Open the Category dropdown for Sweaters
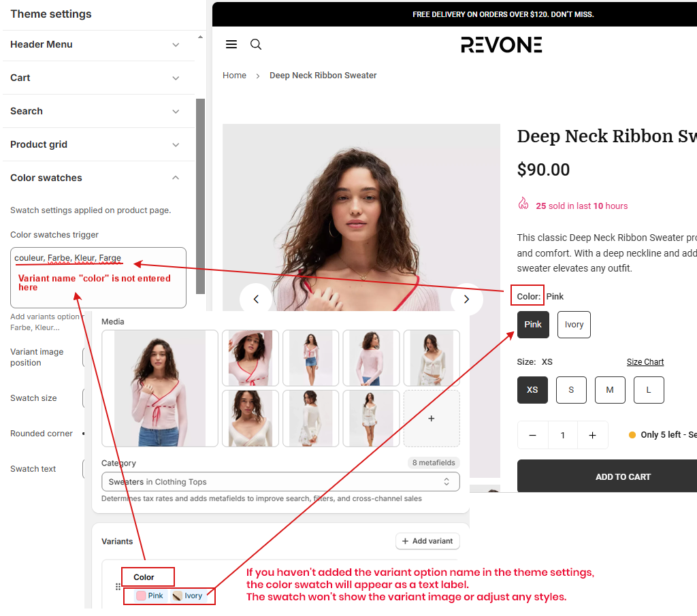Viewport: 697px width, 616px height. point(280,482)
